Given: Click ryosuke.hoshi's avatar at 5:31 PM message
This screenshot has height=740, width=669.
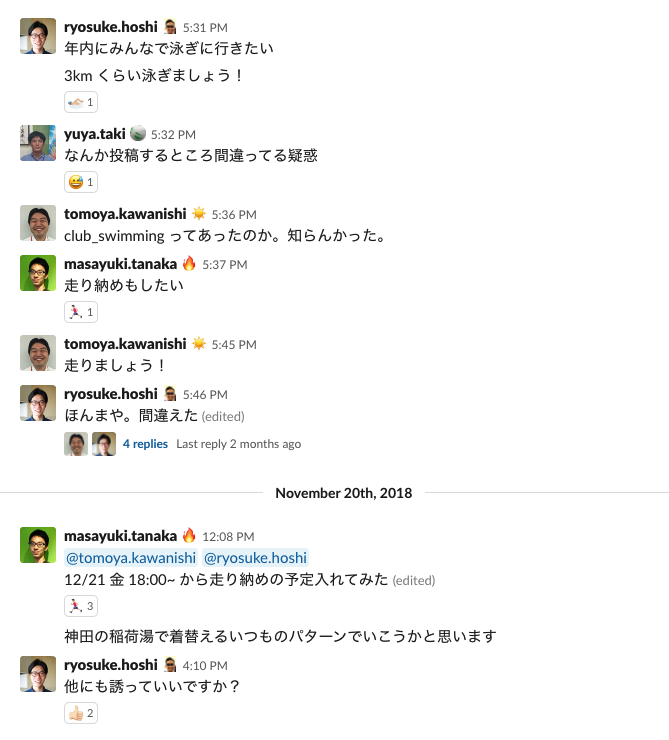Looking at the screenshot, I should 38,37.
